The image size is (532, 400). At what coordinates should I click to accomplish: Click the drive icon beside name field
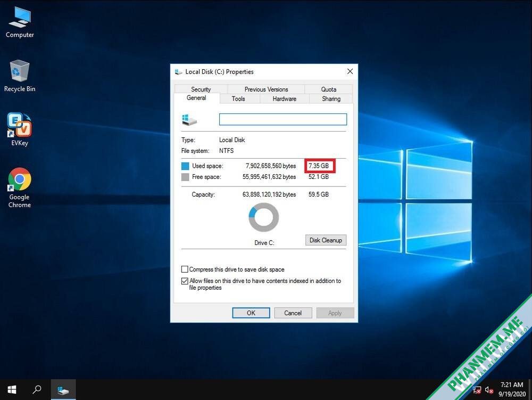pos(189,120)
